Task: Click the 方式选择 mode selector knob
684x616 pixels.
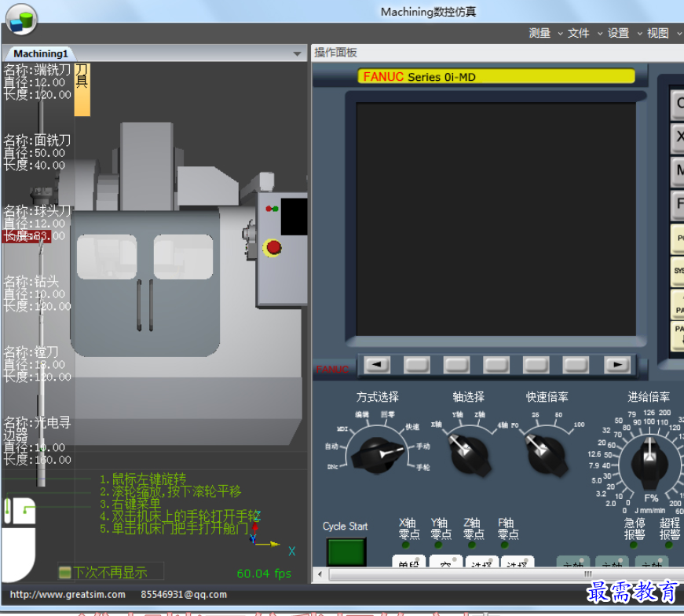Action: point(378,455)
